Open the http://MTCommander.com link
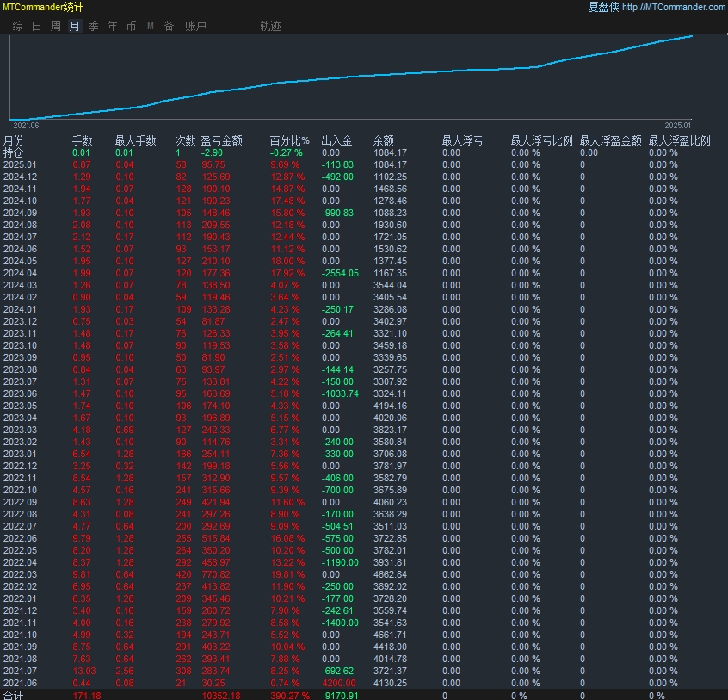 [x=674, y=7]
